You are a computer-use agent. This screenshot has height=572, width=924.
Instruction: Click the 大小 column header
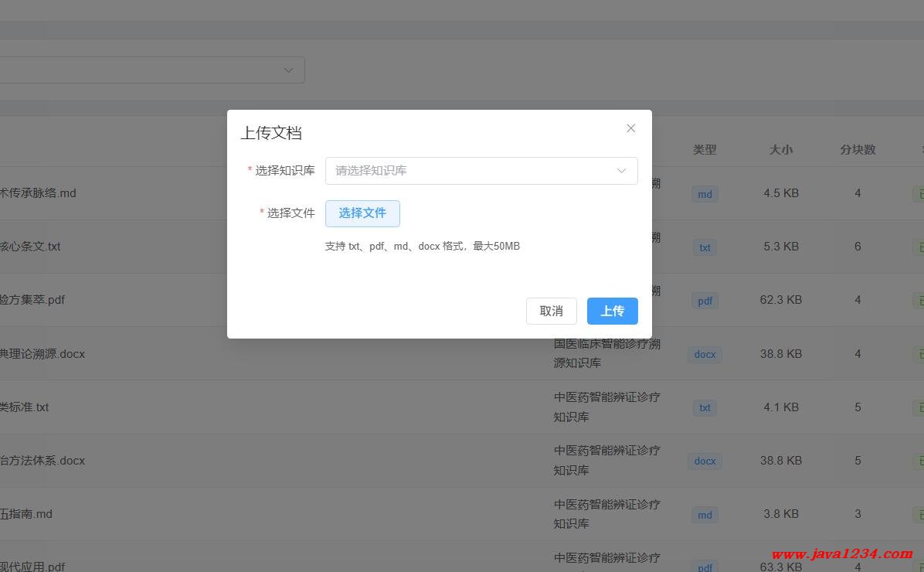pyautogui.click(x=780, y=150)
